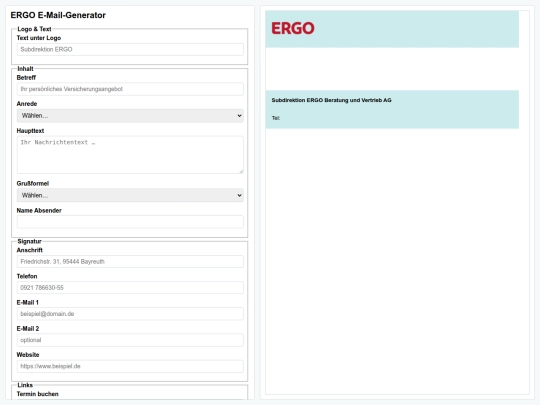The height and width of the screenshot is (405, 540).
Task: Click the 'Grußformel' label
Action: pyautogui.click(x=33, y=183)
